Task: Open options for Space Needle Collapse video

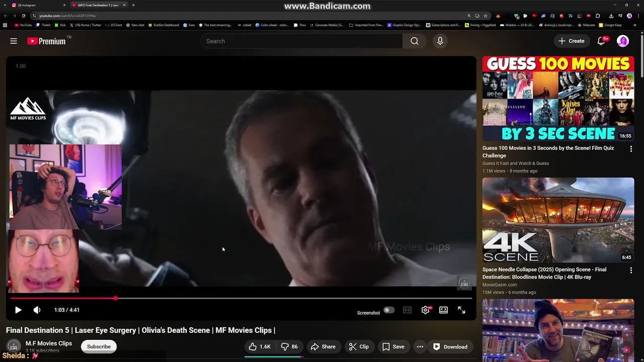Action: coord(631,270)
